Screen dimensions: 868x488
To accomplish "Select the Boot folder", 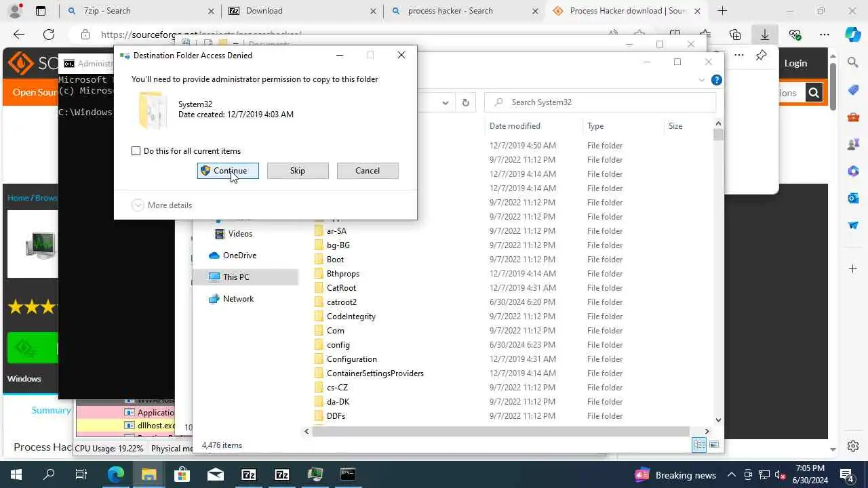I will click(x=335, y=260).
